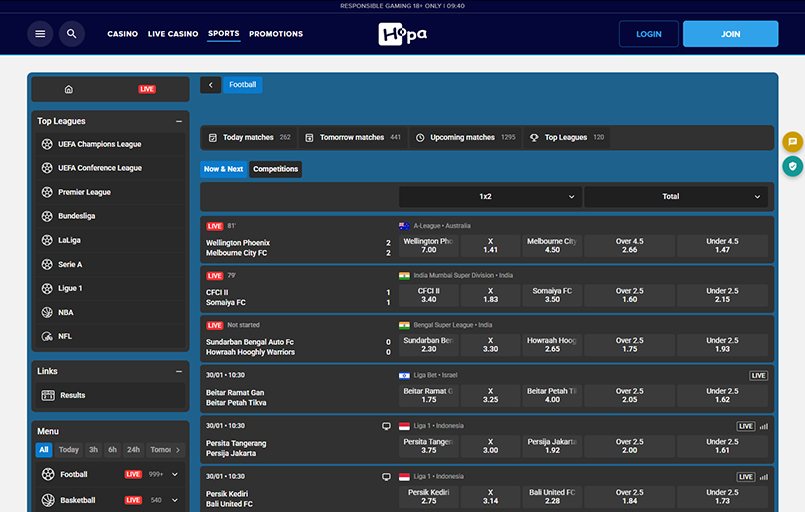Switch to the Competitions tab
Viewport: 805px width, 512px height.
tap(276, 169)
